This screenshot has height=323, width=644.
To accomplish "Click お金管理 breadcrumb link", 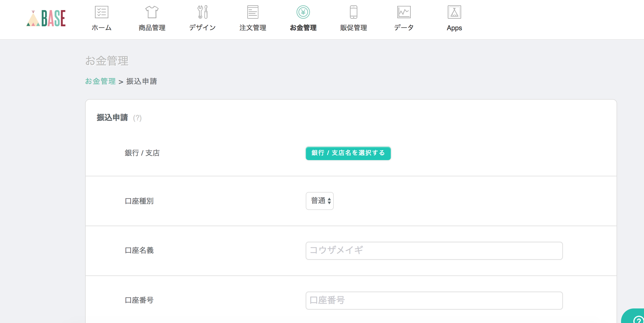I will (101, 81).
